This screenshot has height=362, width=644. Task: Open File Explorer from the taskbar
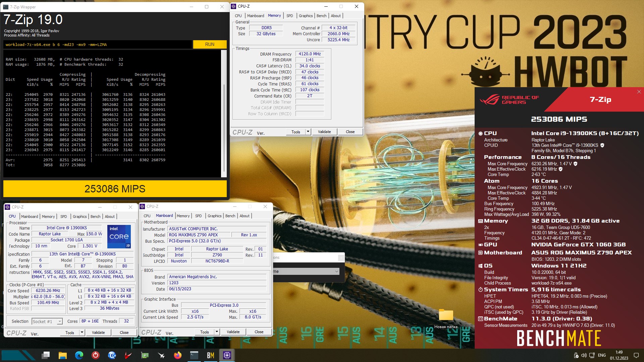62,355
